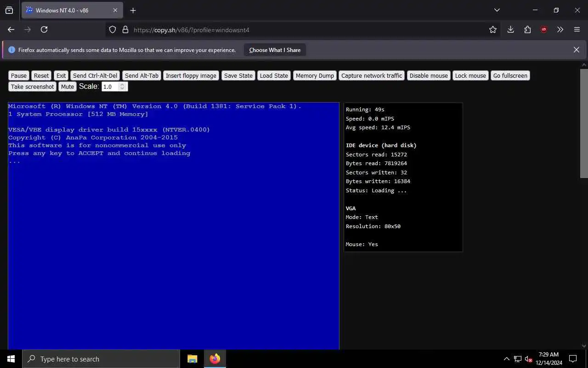Click 'Press any key to ACCEPT' line
The height and width of the screenshot is (368, 588).
[x=99, y=153]
